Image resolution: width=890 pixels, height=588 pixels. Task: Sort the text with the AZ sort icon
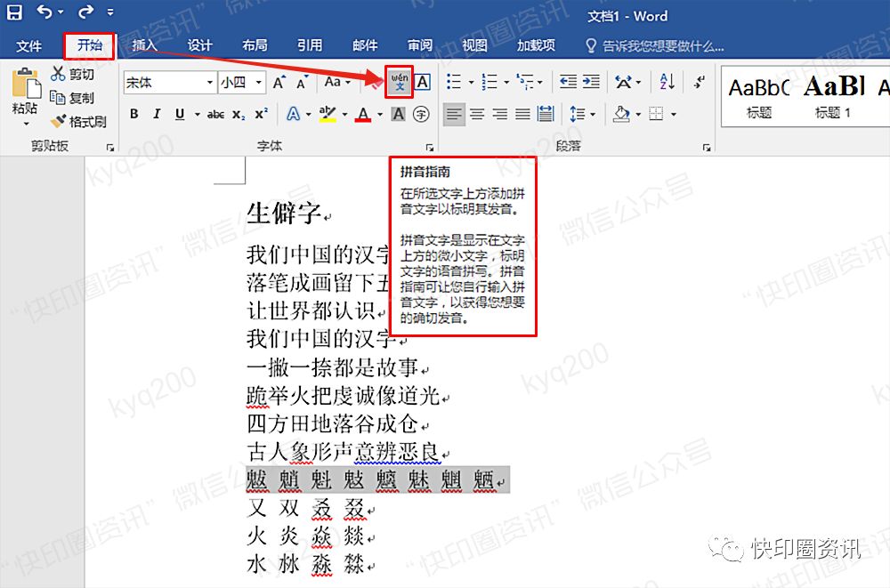click(665, 83)
